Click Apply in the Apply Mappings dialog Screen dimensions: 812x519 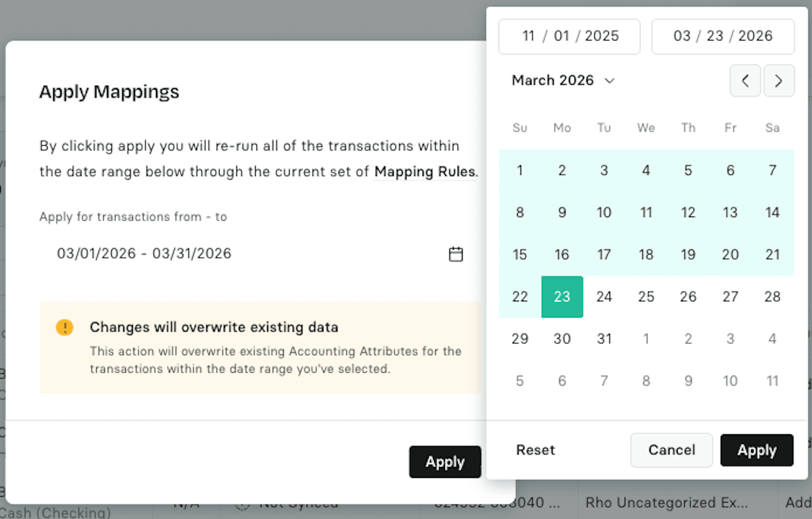(x=445, y=462)
